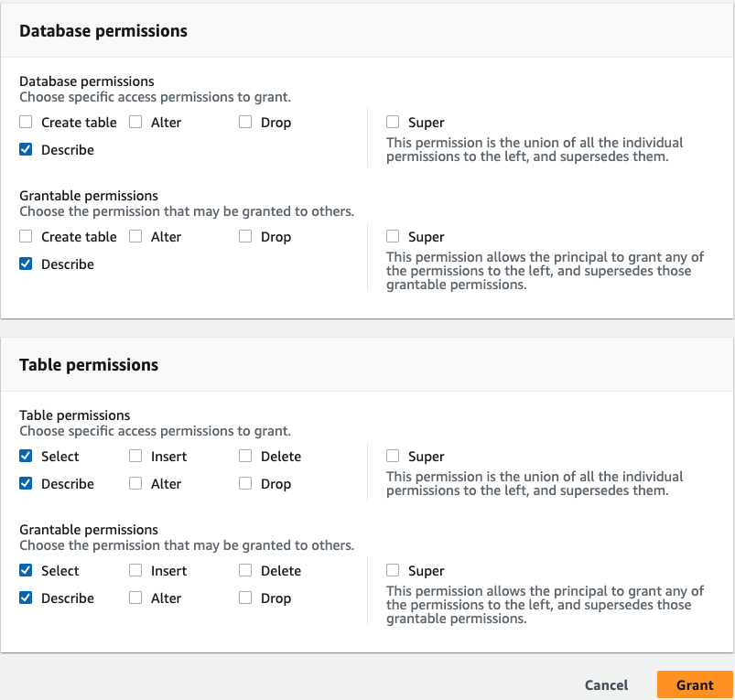
Task: Check Insert in table Grantable permissions
Action: pos(135,571)
